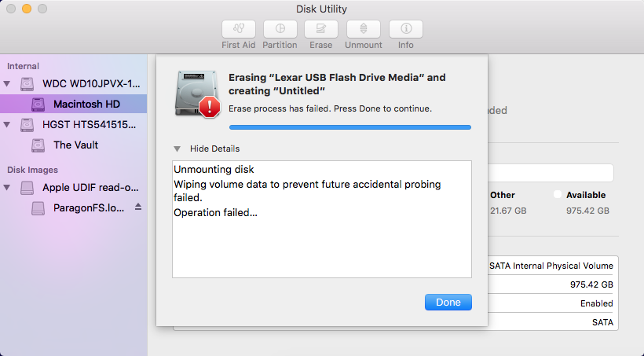Click the HGST HTS541515 drive icon

point(27,124)
